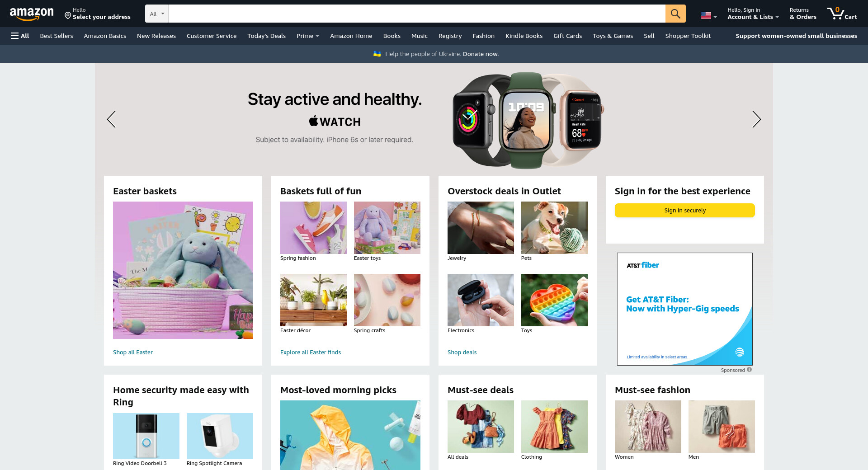Go to previous carousel slide arrow
This screenshot has width=868, height=470.
click(111, 119)
